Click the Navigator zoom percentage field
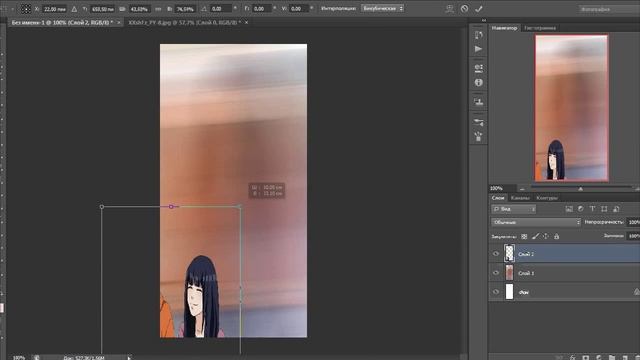This screenshot has height=360, width=640. click(502, 189)
